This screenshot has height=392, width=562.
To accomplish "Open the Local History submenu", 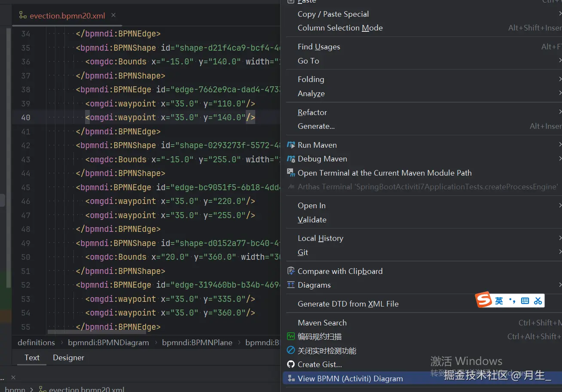I will pyautogui.click(x=421, y=238).
